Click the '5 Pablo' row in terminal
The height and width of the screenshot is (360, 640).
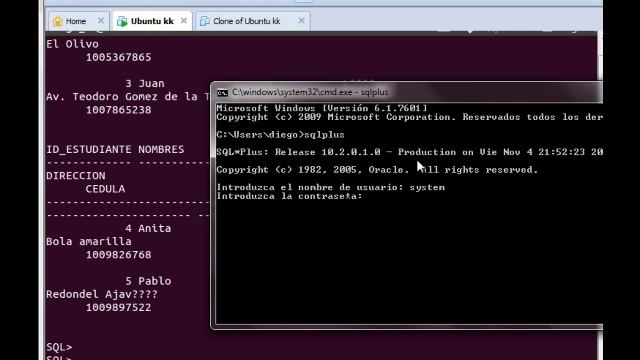pyautogui.click(x=148, y=281)
